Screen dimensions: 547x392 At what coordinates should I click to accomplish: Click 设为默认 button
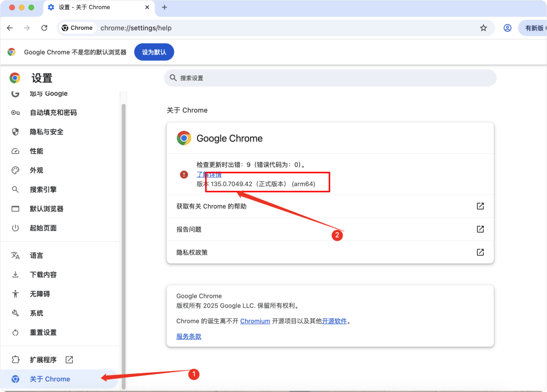(x=154, y=52)
